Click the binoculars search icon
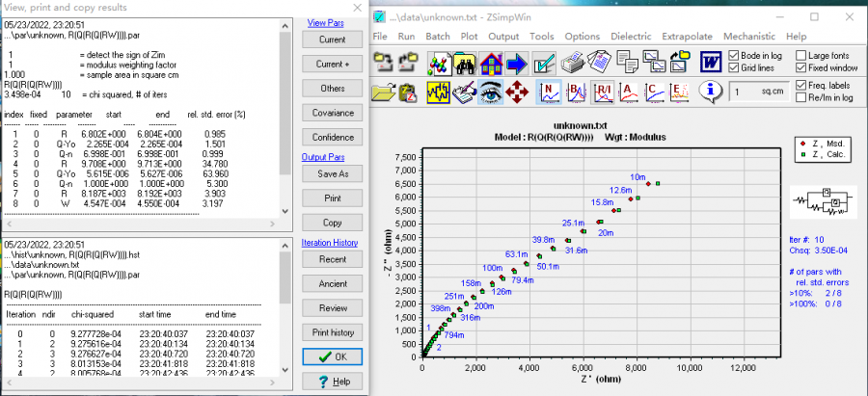The height and width of the screenshot is (396, 868). tap(466, 63)
